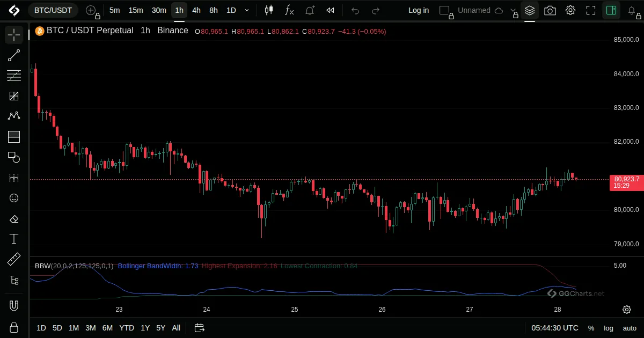Open the Unnamed layout name

tap(474, 10)
